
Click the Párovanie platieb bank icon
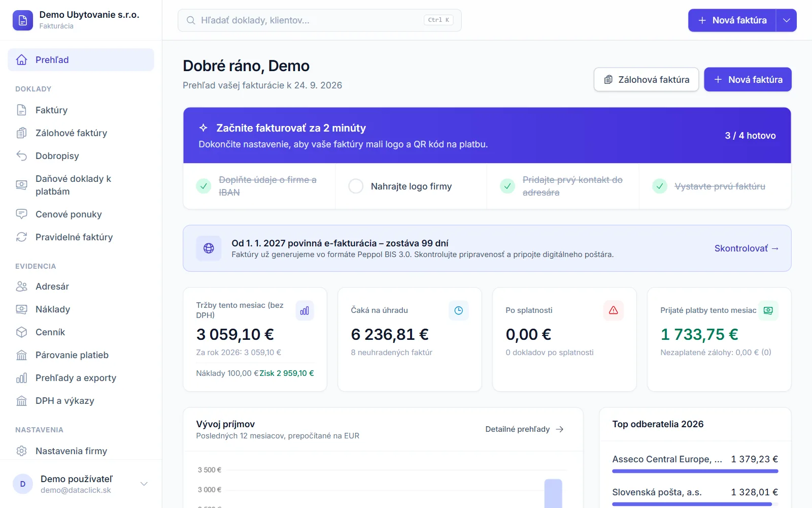(21, 355)
